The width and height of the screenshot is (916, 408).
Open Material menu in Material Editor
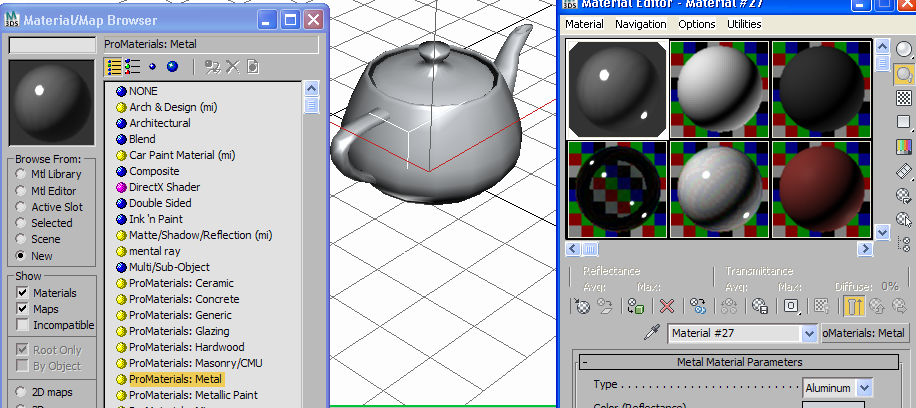click(x=584, y=24)
